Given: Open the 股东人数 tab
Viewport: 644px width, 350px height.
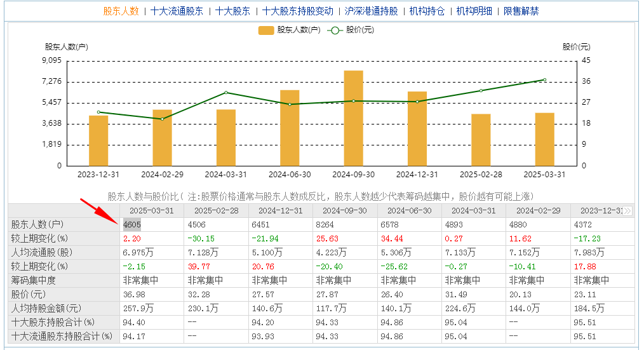Looking at the screenshot, I should click(121, 11).
